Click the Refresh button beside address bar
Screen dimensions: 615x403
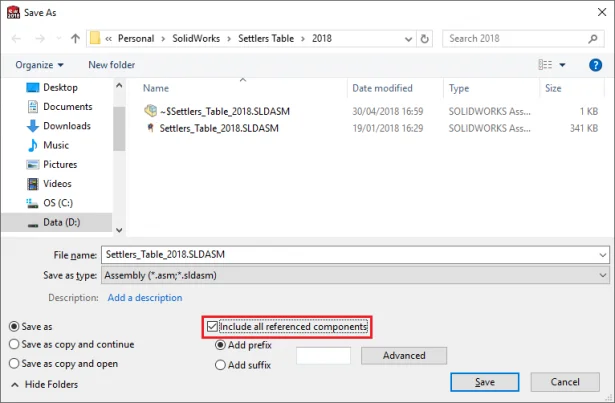coord(425,38)
